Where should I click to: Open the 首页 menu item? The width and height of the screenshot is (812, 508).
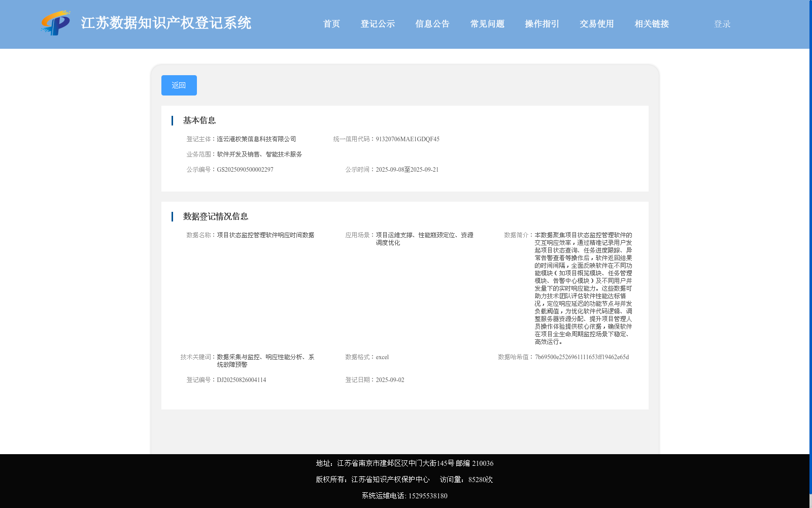tap(331, 24)
